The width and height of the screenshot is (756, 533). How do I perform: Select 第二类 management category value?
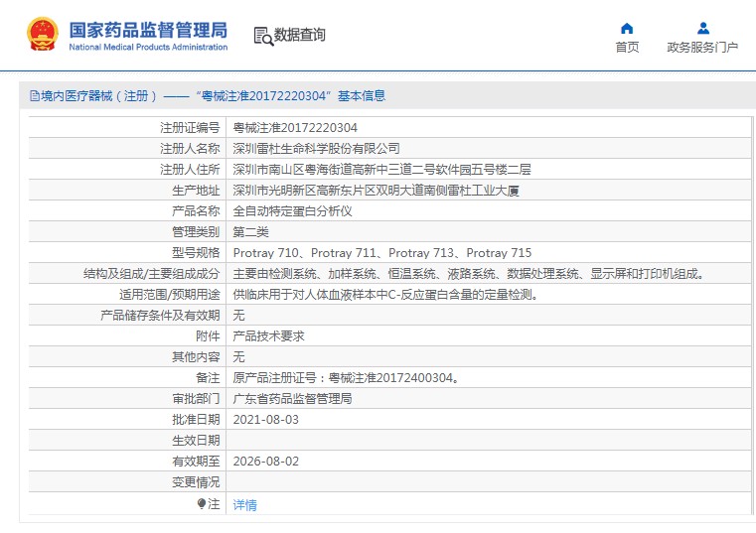point(250,232)
